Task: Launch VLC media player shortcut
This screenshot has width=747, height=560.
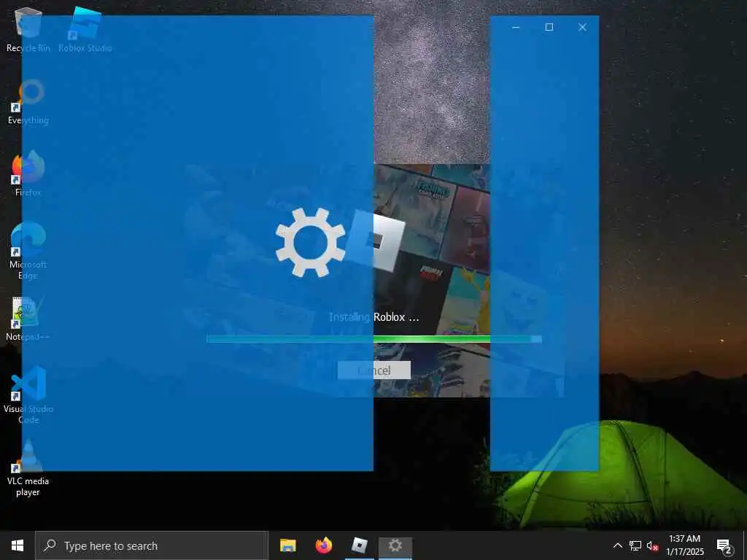Action: click(x=28, y=469)
